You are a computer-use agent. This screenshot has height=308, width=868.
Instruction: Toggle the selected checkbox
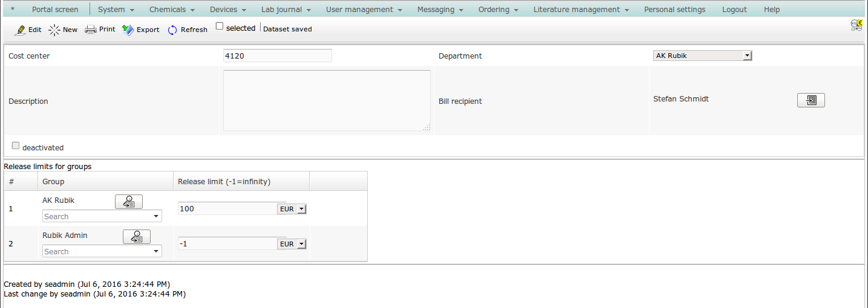[220, 27]
